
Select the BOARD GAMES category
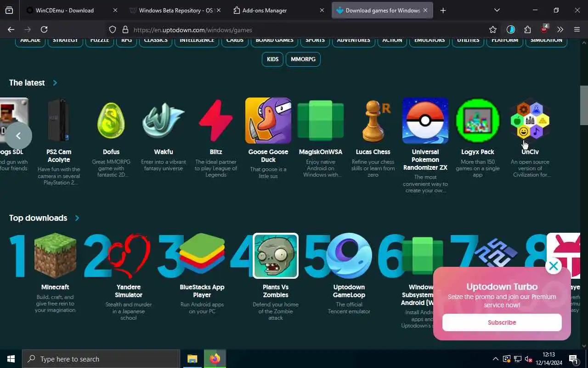(x=275, y=40)
